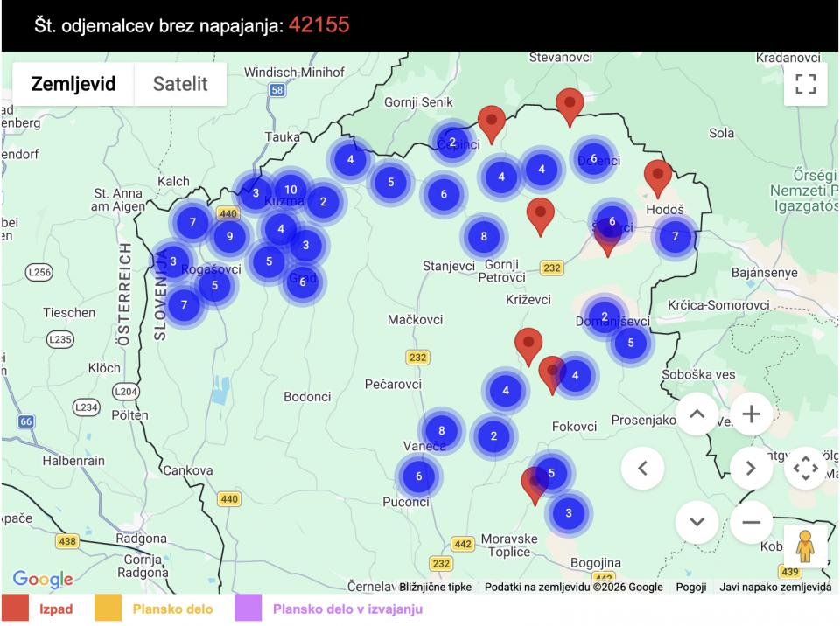Image resolution: width=840 pixels, height=626 pixels.
Task: Switch to the Satelit map view
Action: click(x=180, y=84)
